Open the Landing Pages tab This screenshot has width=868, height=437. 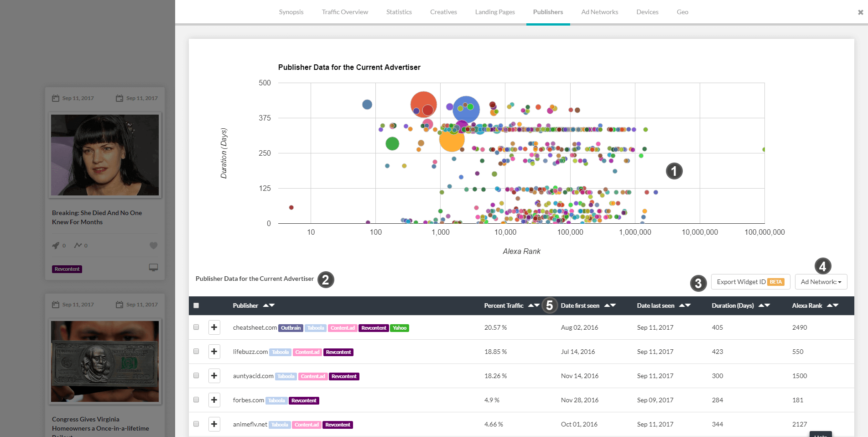point(494,12)
